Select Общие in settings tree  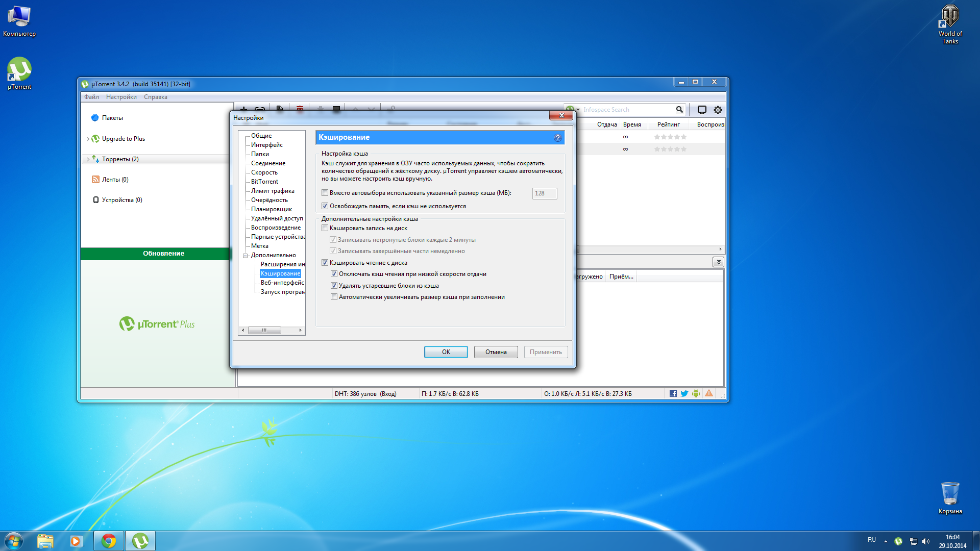click(x=261, y=136)
